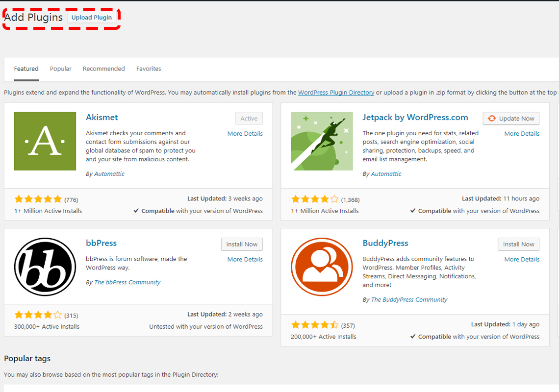Open the bbPress plugin logo icon
Viewport: 559px width, 392px height.
coord(45,267)
